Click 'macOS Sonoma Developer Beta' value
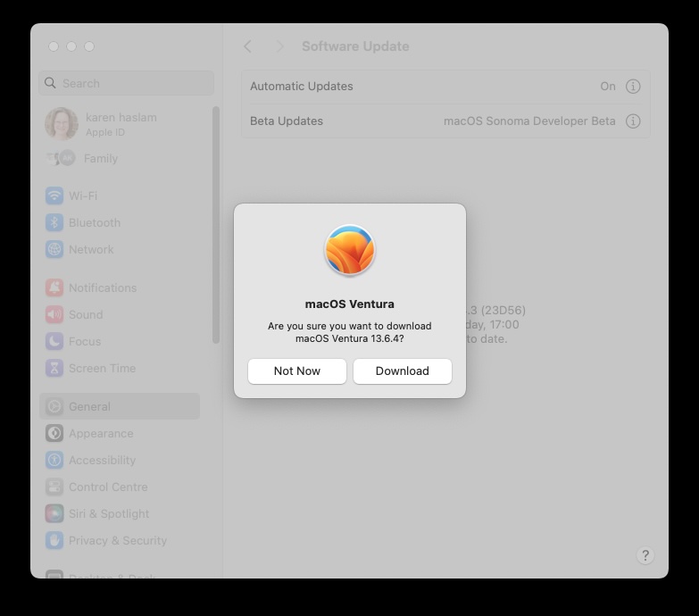 pyautogui.click(x=529, y=121)
